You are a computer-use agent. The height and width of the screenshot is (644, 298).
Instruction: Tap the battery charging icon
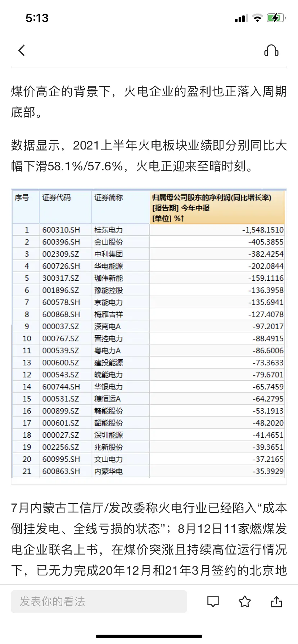click(276, 18)
